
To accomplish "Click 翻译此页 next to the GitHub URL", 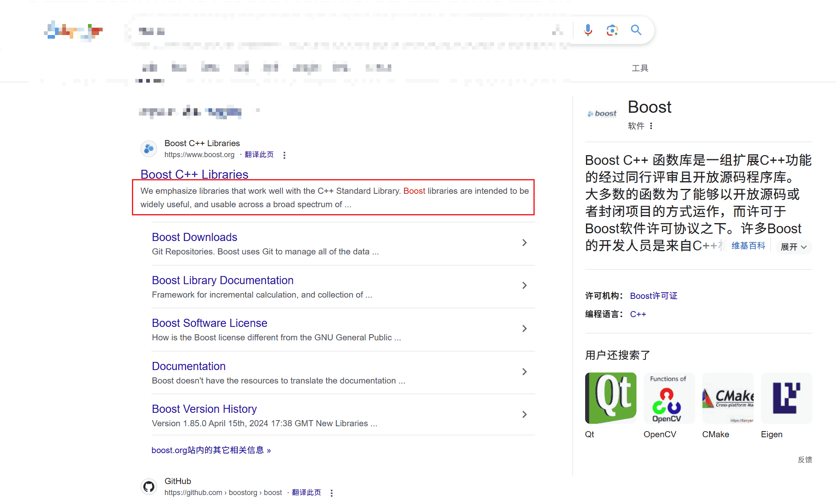I will [x=306, y=493].
